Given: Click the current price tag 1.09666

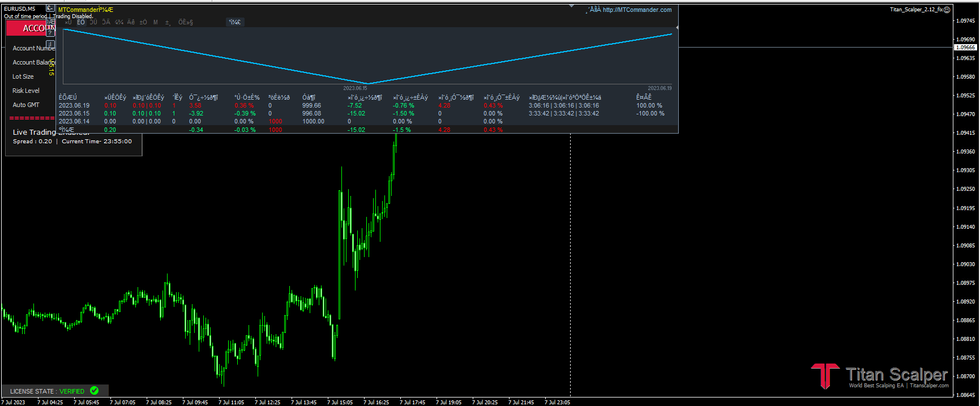Looking at the screenshot, I should pos(966,48).
